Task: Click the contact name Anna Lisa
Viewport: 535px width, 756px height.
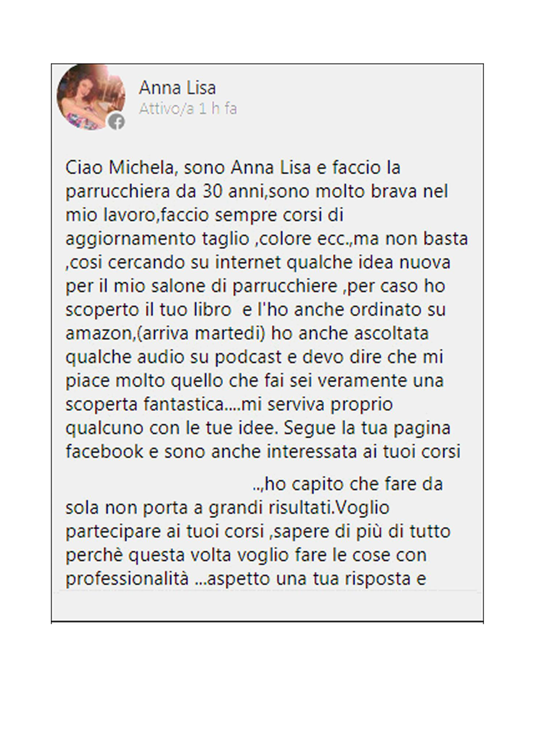Action: tap(177, 88)
